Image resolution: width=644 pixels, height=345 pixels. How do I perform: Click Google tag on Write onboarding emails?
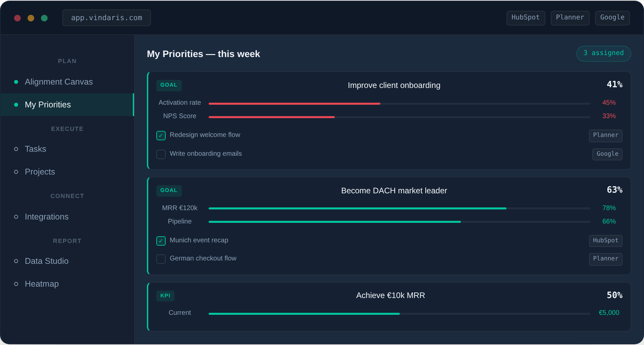[x=607, y=154]
